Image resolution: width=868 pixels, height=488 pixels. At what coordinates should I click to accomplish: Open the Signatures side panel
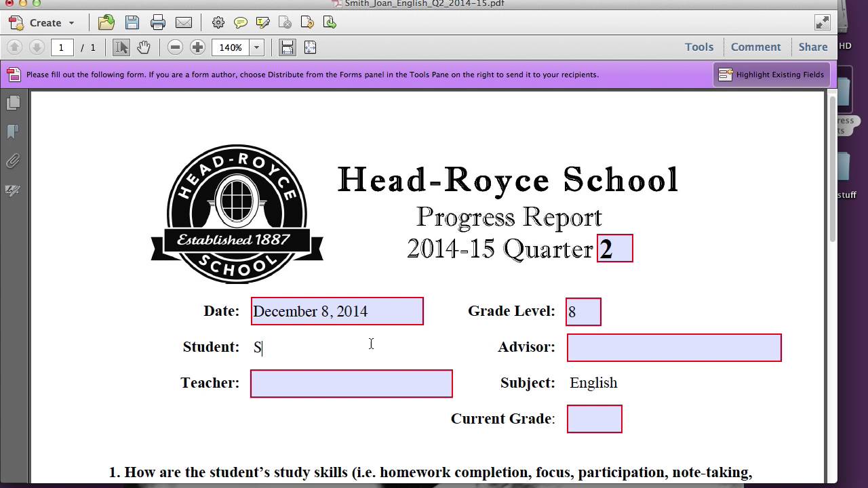tap(13, 191)
